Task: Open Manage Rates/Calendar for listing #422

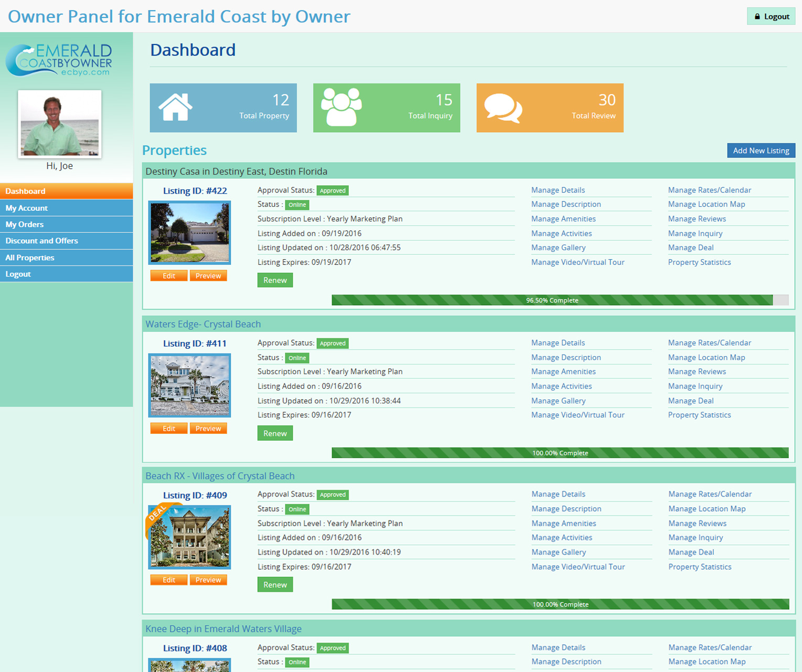Action: (710, 190)
